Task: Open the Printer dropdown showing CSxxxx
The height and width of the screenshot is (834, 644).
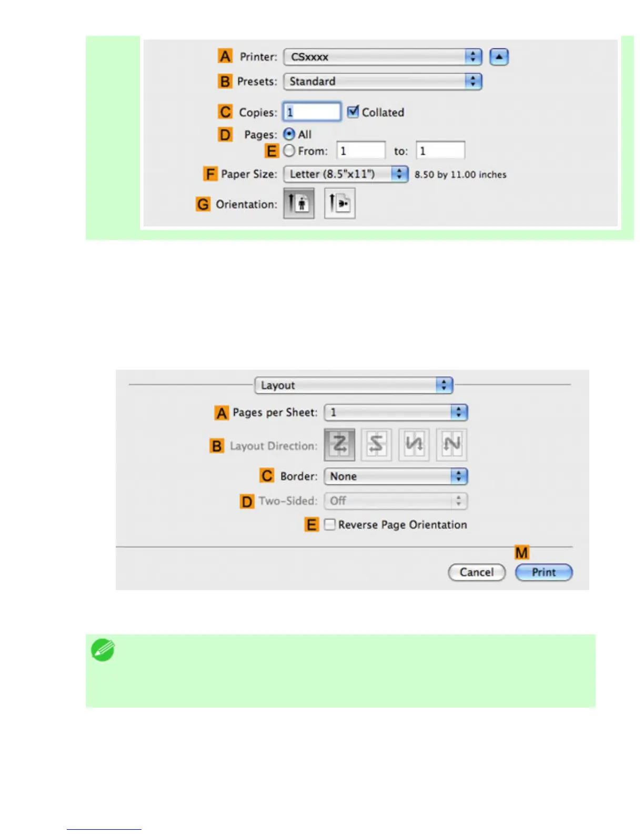Action: [383, 57]
